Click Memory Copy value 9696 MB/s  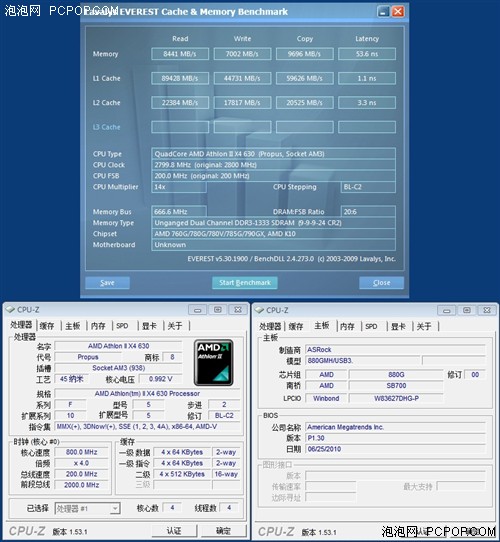305,54
